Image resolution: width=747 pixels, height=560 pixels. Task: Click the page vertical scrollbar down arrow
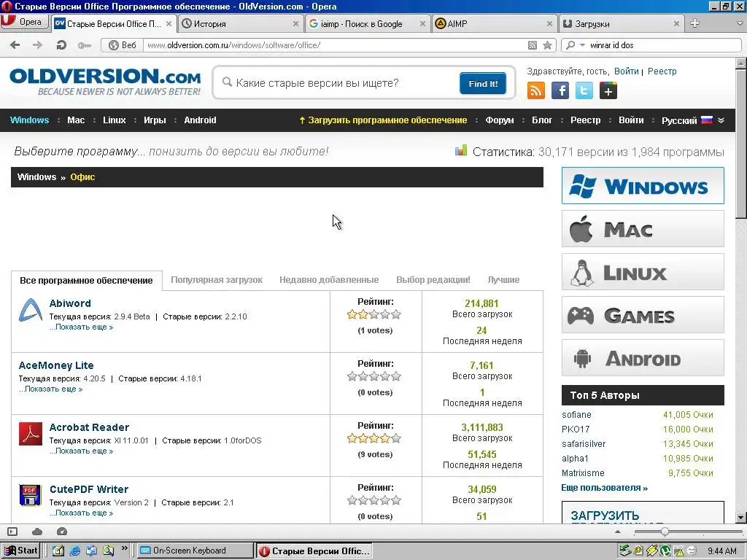click(741, 518)
